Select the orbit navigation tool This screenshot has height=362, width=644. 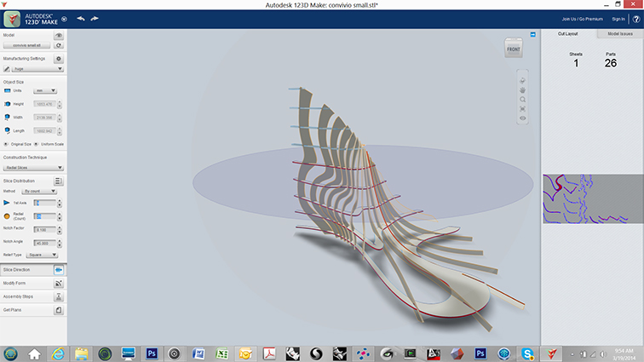pyautogui.click(x=522, y=81)
